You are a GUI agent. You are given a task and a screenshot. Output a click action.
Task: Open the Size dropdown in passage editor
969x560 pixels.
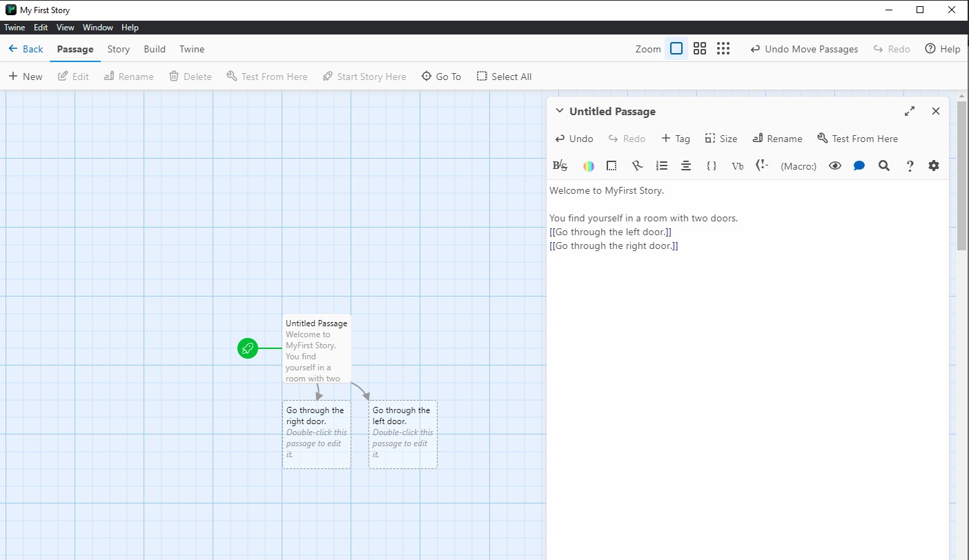point(721,138)
